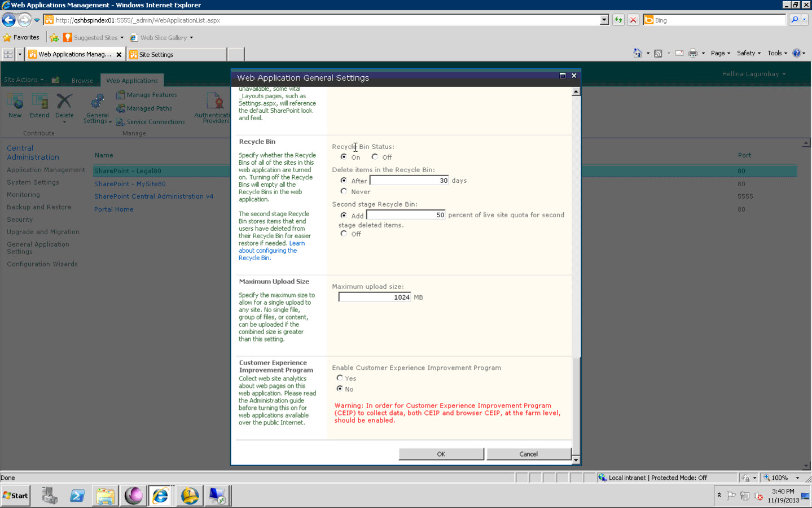Select Never for deleting Recycle Bin items
This screenshot has height=508, width=812.
click(x=344, y=191)
